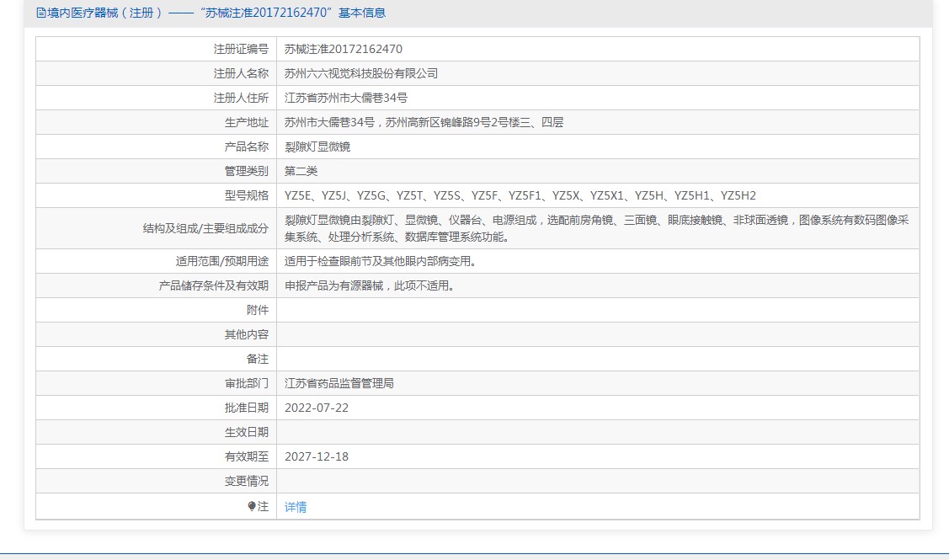Click the 结构及组成/主要组成成分 label
The height and width of the screenshot is (560, 949).
click(205, 228)
